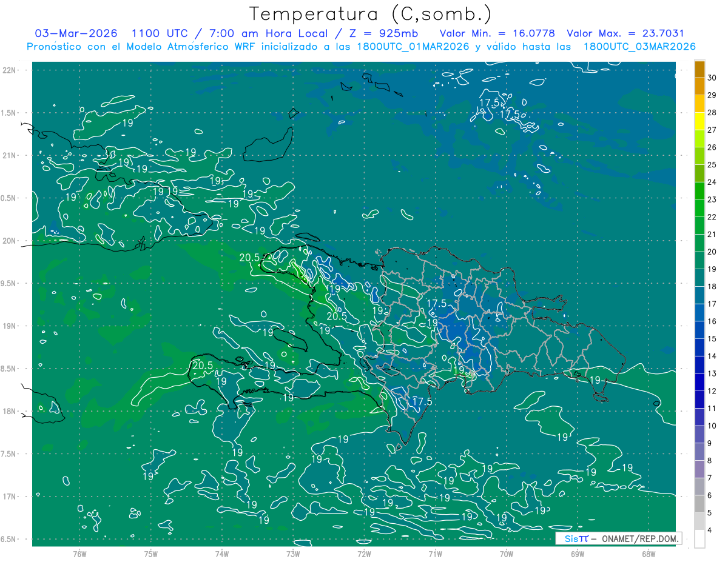The width and height of the screenshot is (728, 562).
Task: Click legend value "25" on colour scale
Action: click(x=712, y=164)
